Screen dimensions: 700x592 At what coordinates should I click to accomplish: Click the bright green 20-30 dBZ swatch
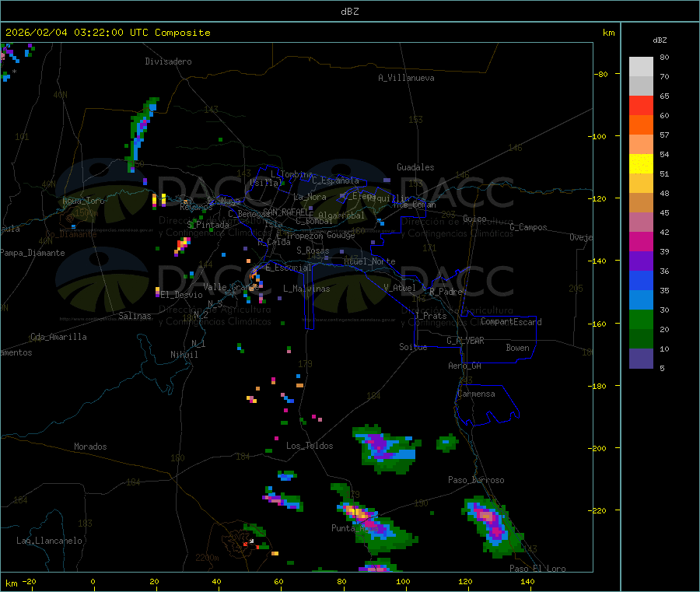(x=641, y=319)
